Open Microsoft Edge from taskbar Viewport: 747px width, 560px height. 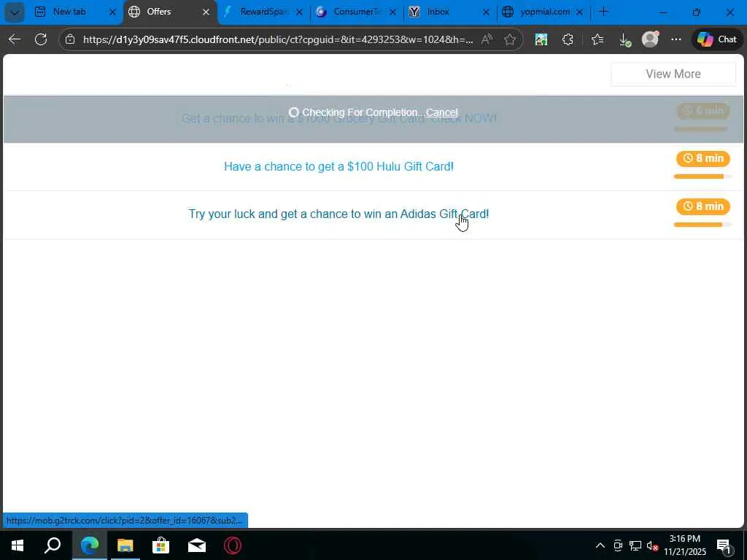[x=90, y=545]
